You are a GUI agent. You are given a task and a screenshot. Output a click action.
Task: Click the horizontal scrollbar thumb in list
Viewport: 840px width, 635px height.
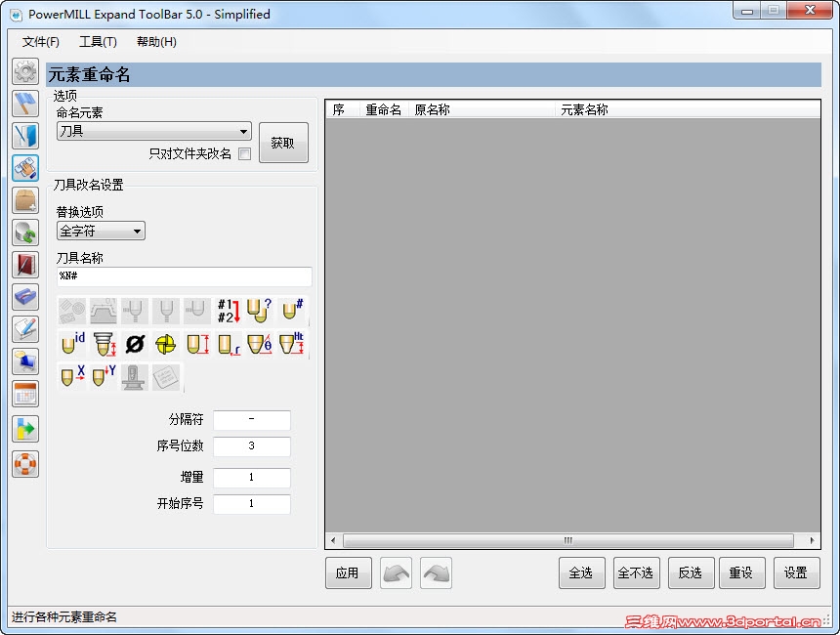tap(567, 540)
